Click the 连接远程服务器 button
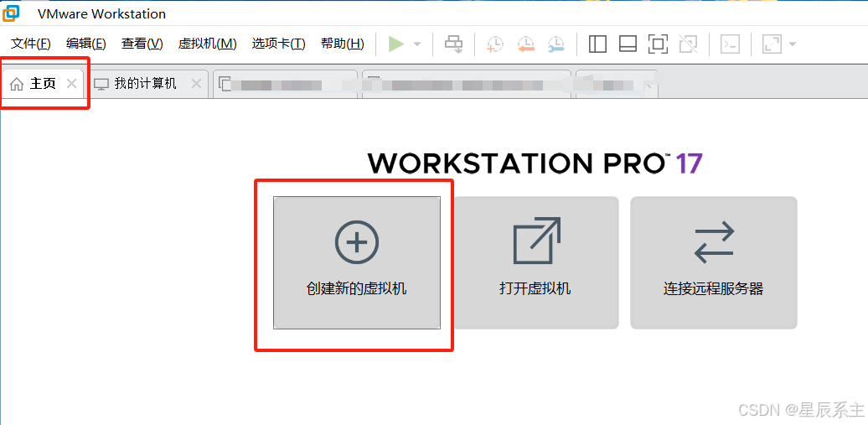 [x=714, y=262]
